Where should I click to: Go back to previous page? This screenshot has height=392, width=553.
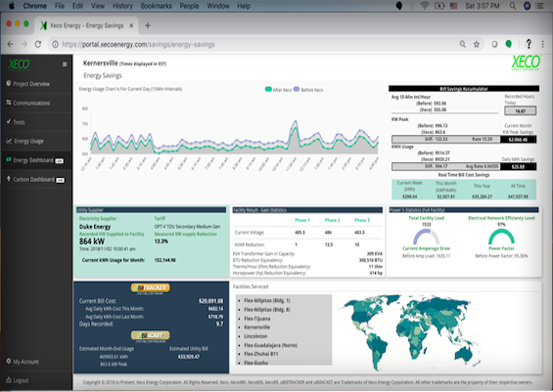10,44
